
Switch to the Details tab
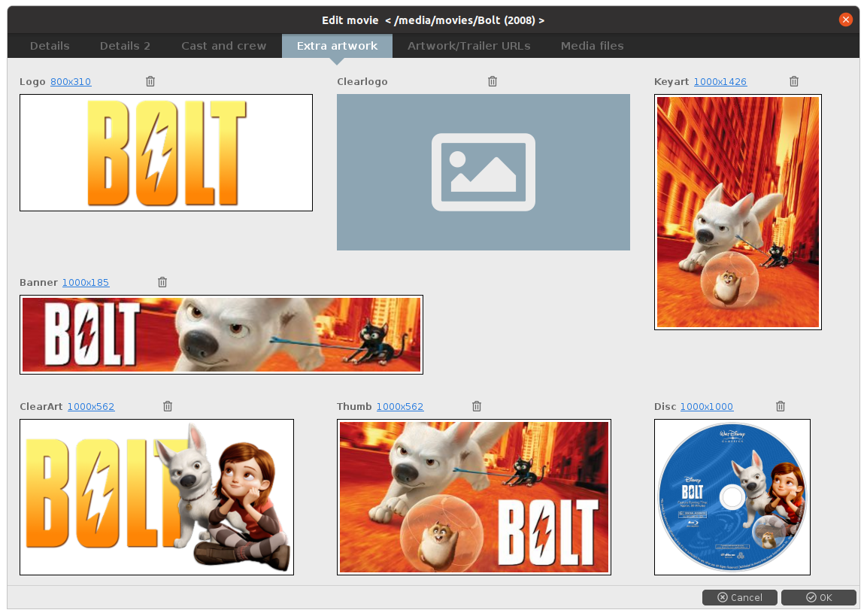click(50, 46)
